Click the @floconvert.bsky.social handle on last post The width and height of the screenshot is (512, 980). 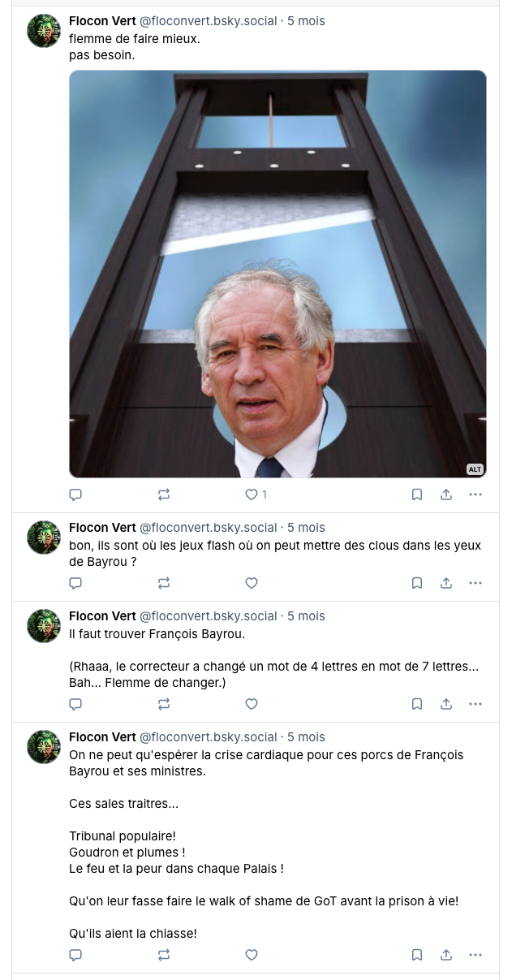[x=209, y=737]
